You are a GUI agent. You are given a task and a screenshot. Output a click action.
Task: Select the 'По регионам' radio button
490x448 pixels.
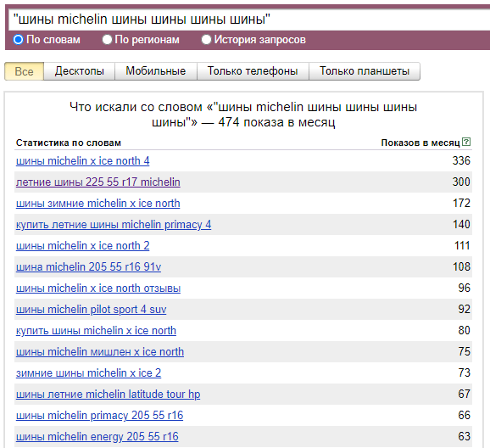pyautogui.click(x=107, y=40)
